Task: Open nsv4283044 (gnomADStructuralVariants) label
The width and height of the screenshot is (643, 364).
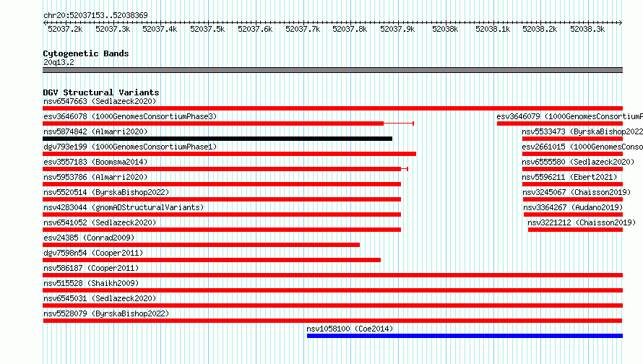Action: pyautogui.click(x=124, y=207)
